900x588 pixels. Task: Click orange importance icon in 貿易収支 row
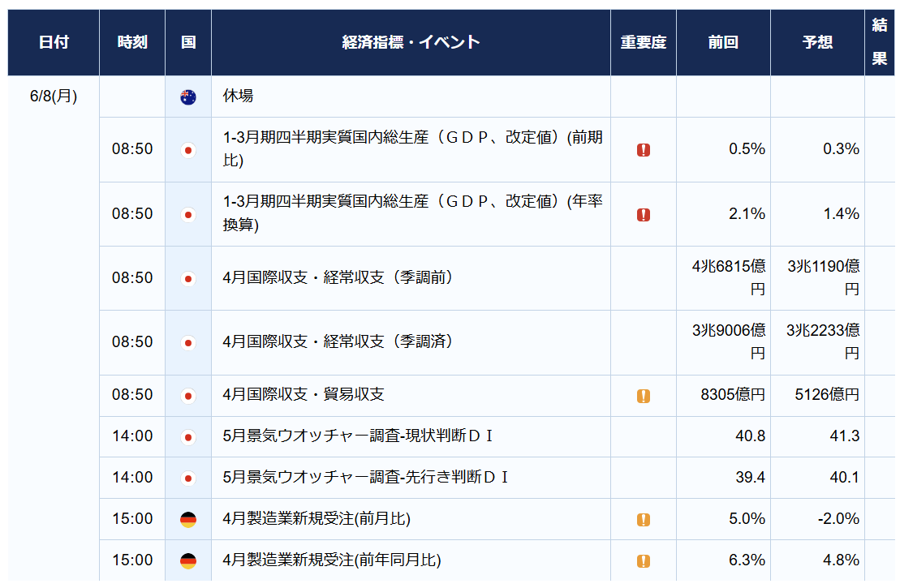(x=644, y=396)
